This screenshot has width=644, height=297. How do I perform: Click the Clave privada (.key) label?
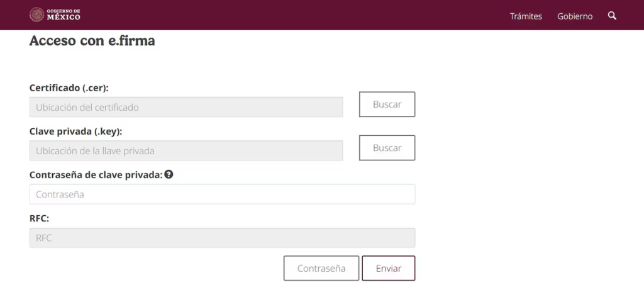tap(75, 132)
